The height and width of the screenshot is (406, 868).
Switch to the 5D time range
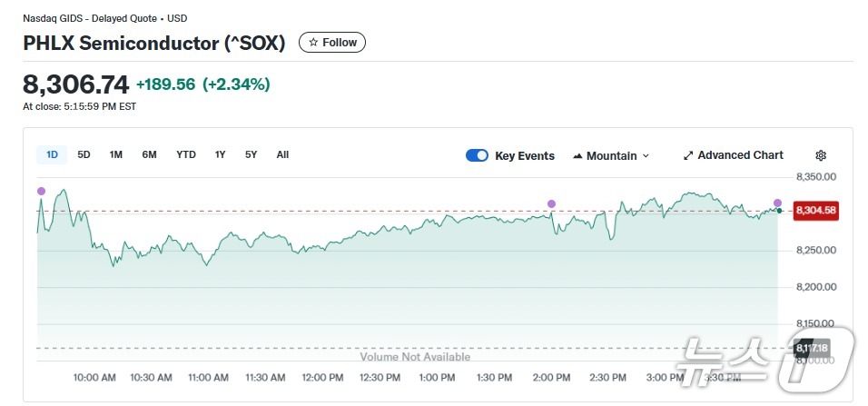84,154
